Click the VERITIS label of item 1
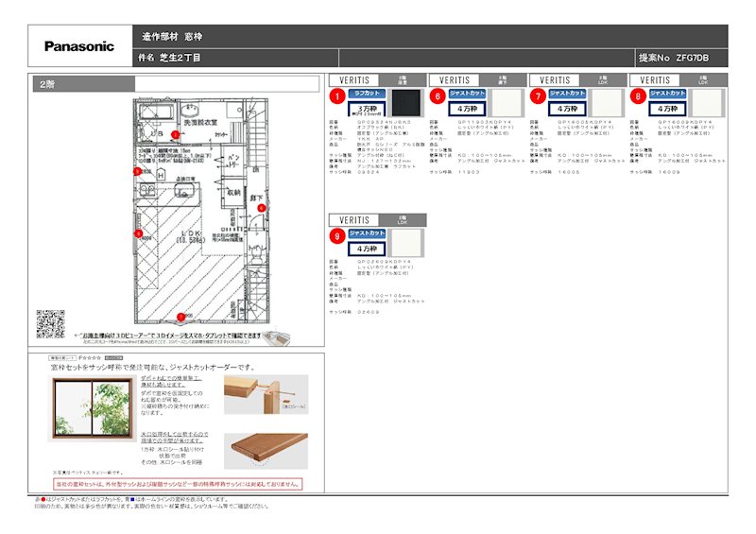The height and width of the screenshot is (534, 756). (x=354, y=80)
